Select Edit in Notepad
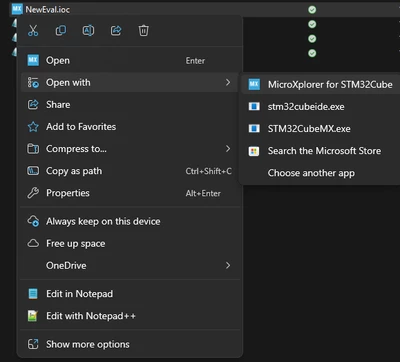This screenshot has height=362, width=400. tap(129, 294)
